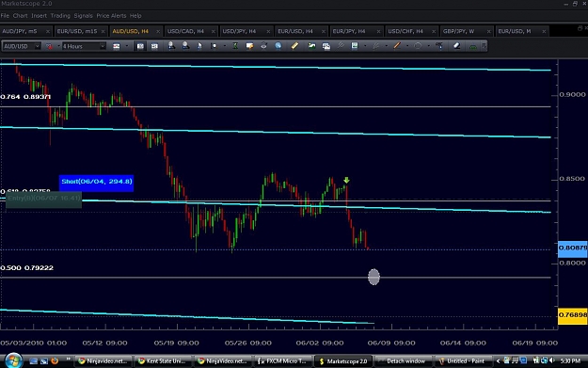This screenshot has width=588, height=368.
Task: Open the Kent State Uni... taskbar window
Action: [163, 361]
